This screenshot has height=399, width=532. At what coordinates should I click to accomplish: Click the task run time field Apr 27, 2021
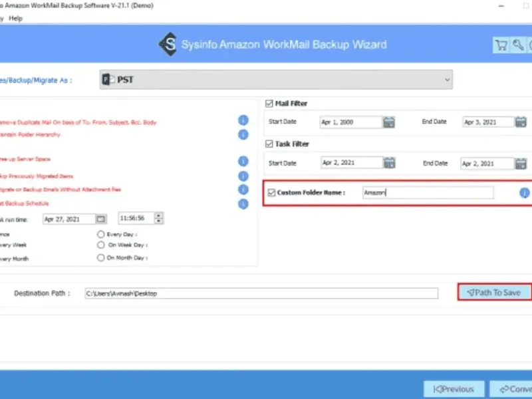[69, 219]
